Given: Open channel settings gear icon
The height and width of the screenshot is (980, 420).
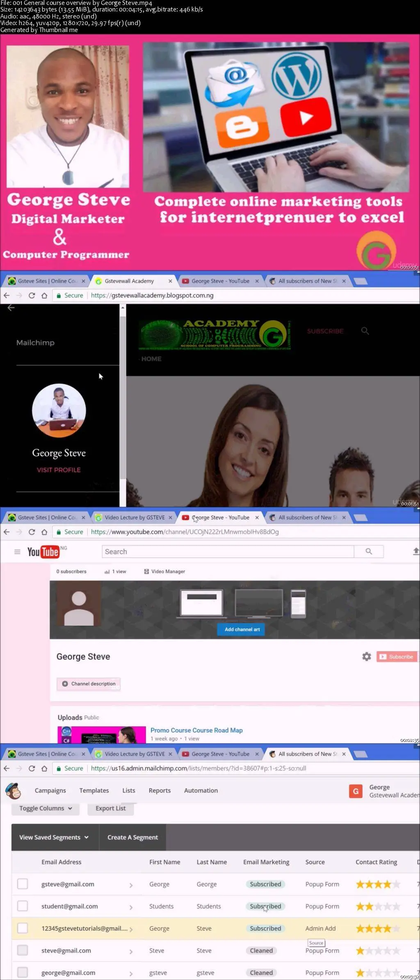Looking at the screenshot, I should pyautogui.click(x=367, y=656).
